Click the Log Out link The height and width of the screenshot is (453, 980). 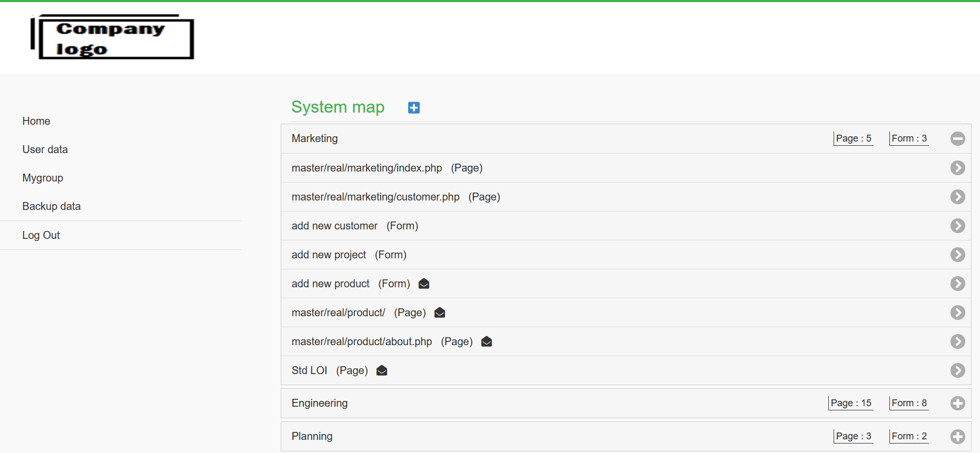pyautogui.click(x=41, y=235)
